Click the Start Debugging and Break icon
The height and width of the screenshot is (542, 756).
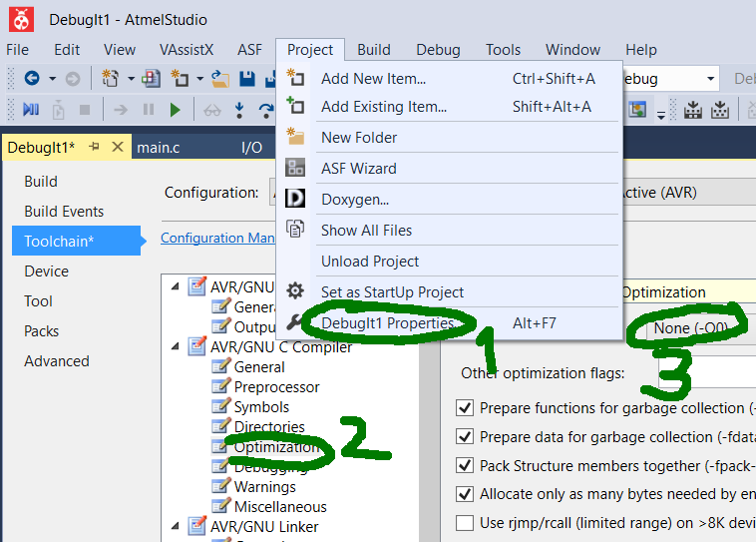click(31, 110)
